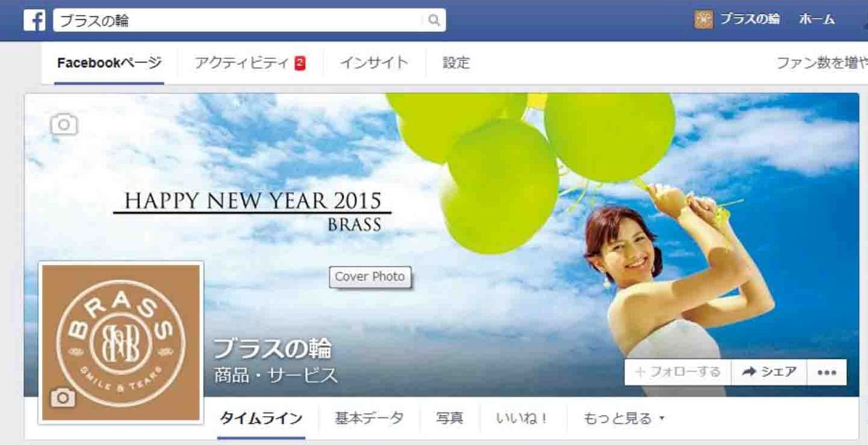Click the ホーム link in top bar

click(817, 20)
